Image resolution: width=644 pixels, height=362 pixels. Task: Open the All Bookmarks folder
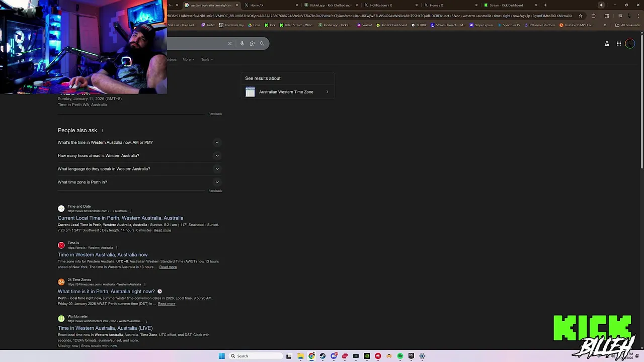click(x=627, y=25)
